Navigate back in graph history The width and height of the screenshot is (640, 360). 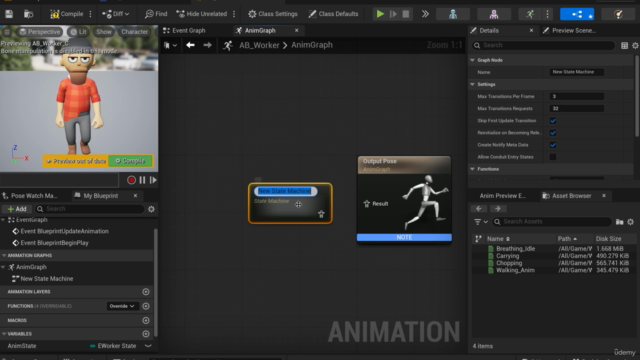[190, 45]
